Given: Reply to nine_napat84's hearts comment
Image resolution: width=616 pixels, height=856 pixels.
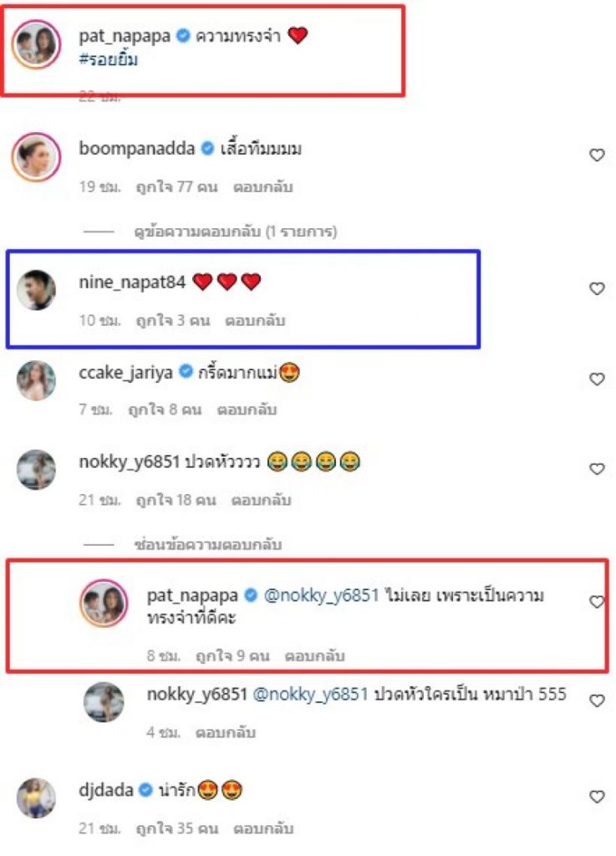Looking at the screenshot, I should coord(255,320).
